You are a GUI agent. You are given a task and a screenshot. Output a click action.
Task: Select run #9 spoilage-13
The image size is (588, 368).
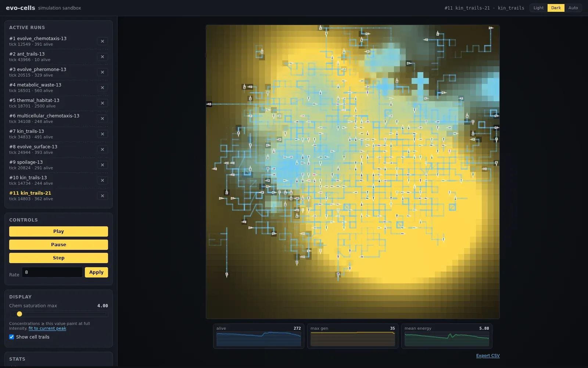pos(51,165)
